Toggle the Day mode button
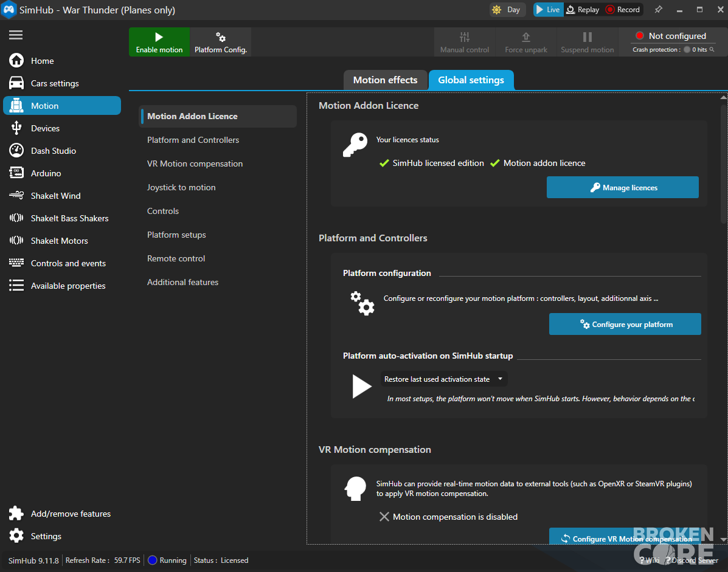 [507, 10]
